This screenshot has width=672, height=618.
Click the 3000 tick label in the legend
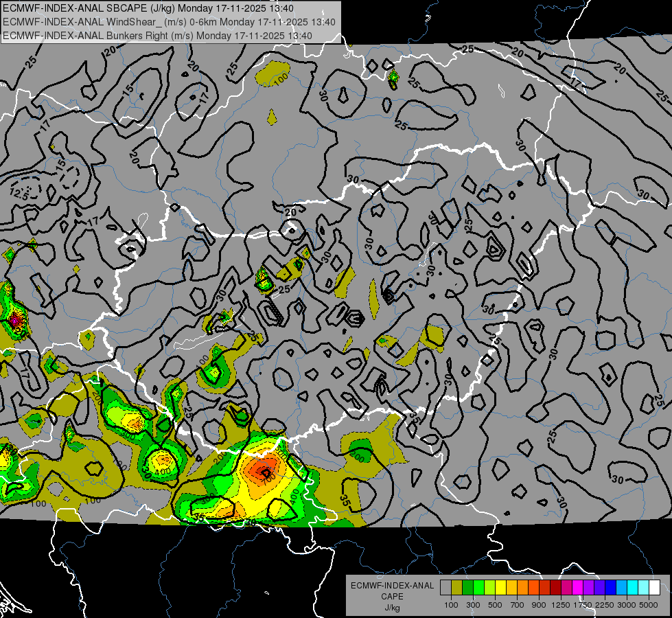(x=627, y=605)
